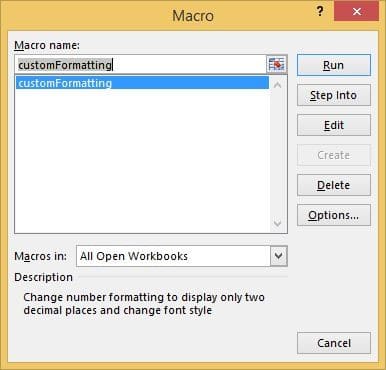The height and width of the screenshot is (370, 386).
Task: Cancel the Macro dialog
Action: pos(334,343)
